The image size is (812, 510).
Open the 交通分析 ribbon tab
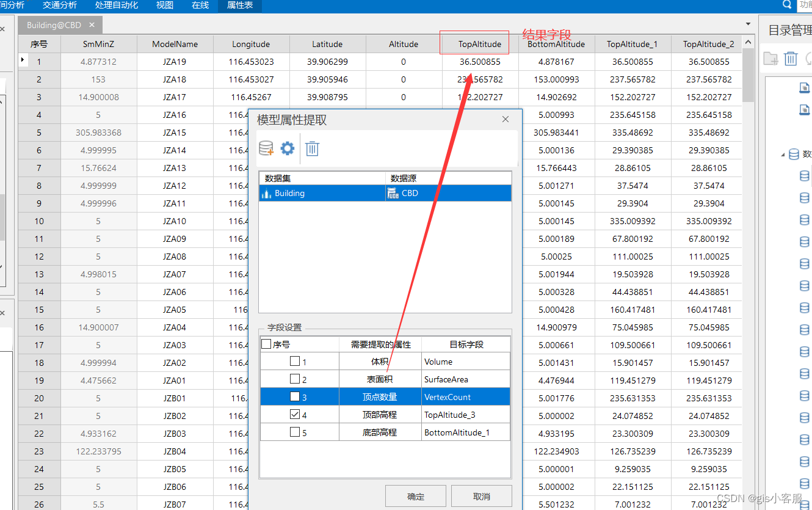[x=60, y=5]
